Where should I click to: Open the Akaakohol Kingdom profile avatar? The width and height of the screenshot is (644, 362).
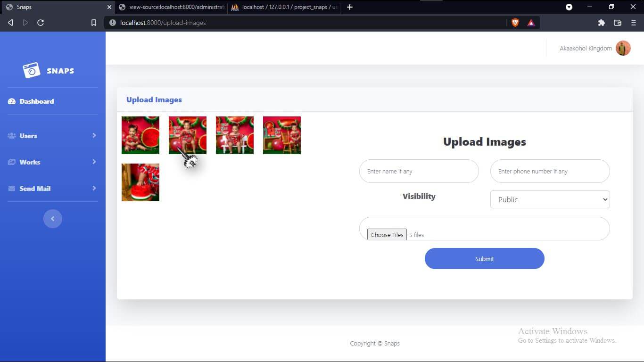623,48
